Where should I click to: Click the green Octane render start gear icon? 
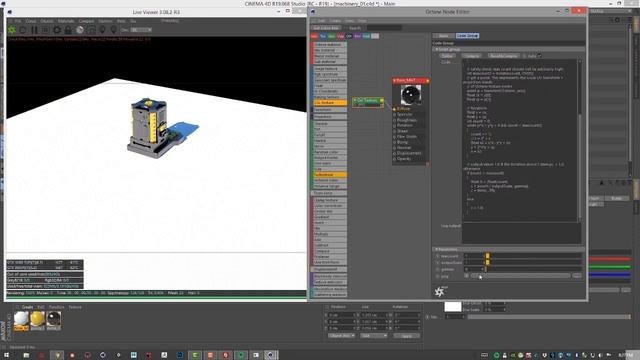click(12, 30)
